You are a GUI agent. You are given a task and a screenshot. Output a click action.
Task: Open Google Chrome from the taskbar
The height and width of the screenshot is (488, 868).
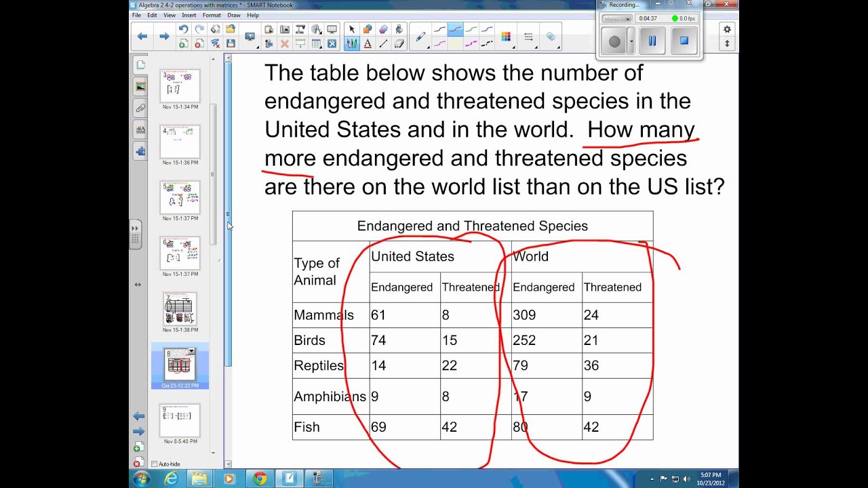click(x=260, y=479)
